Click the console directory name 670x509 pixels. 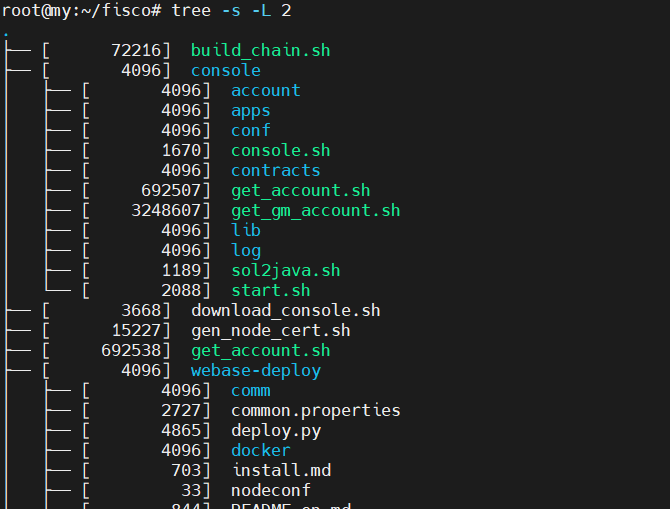click(225, 70)
